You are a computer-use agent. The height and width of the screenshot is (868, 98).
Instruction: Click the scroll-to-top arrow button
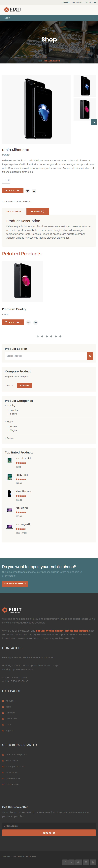(94, 122)
